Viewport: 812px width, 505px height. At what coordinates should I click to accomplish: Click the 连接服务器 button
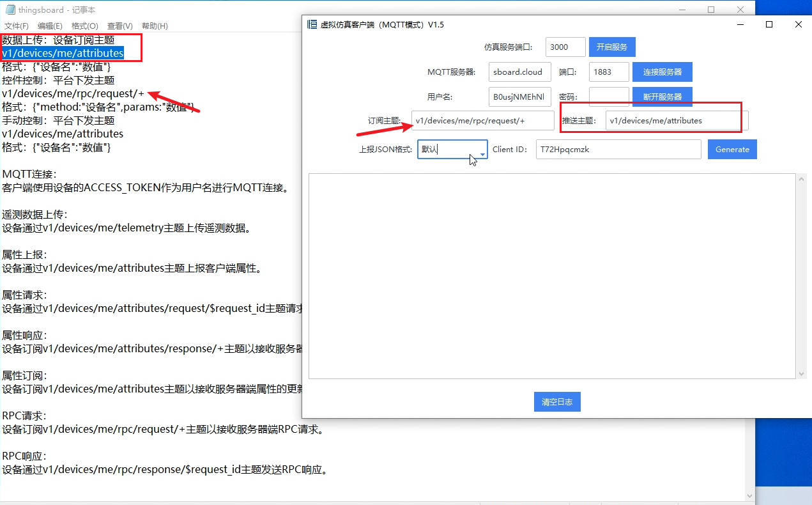662,72
